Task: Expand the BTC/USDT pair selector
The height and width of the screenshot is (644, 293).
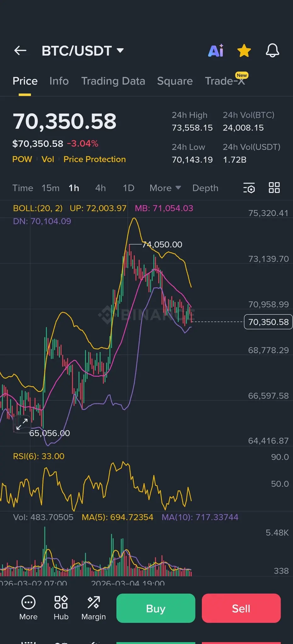Action: coord(83,51)
